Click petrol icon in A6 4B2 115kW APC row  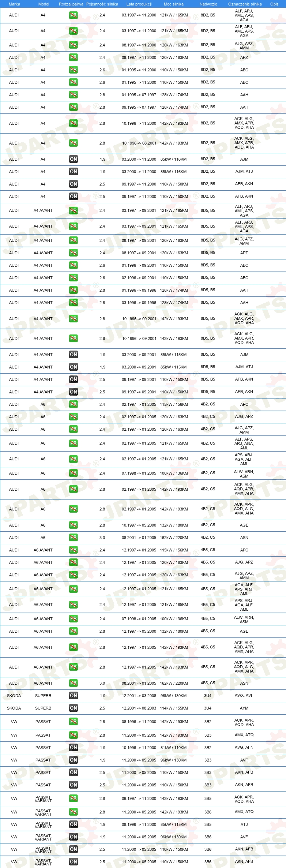click(73, 404)
